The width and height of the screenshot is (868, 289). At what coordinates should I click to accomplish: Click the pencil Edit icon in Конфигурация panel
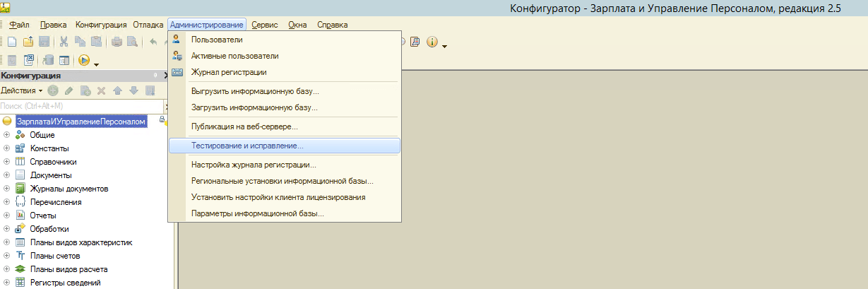69,90
